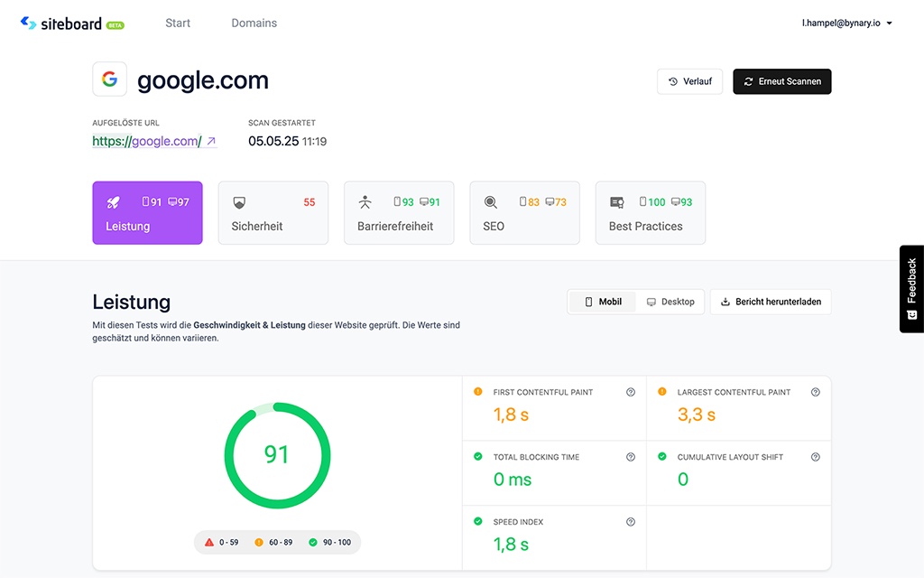Image resolution: width=924 pixels, height=578 pixels.
Task: Select the Sicherheit category tab
Action: [273, 213]
